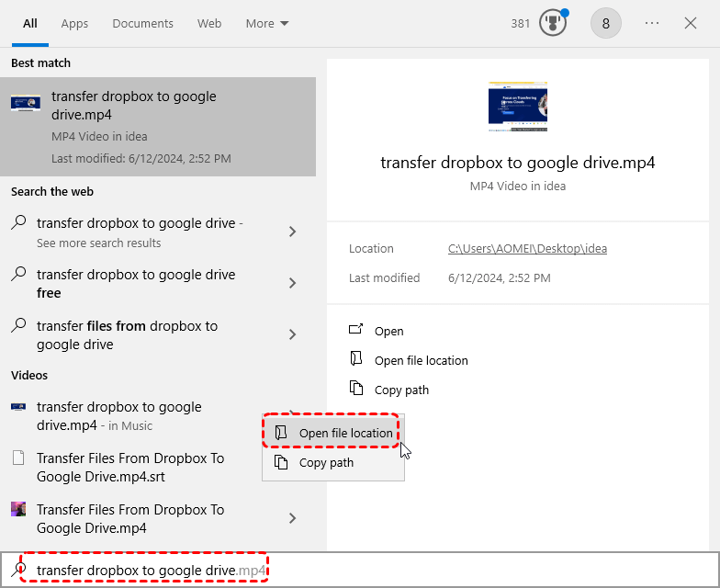Open the three-dot options menu
The width and height of the screenshot is (720, 588).
[652, 23]
